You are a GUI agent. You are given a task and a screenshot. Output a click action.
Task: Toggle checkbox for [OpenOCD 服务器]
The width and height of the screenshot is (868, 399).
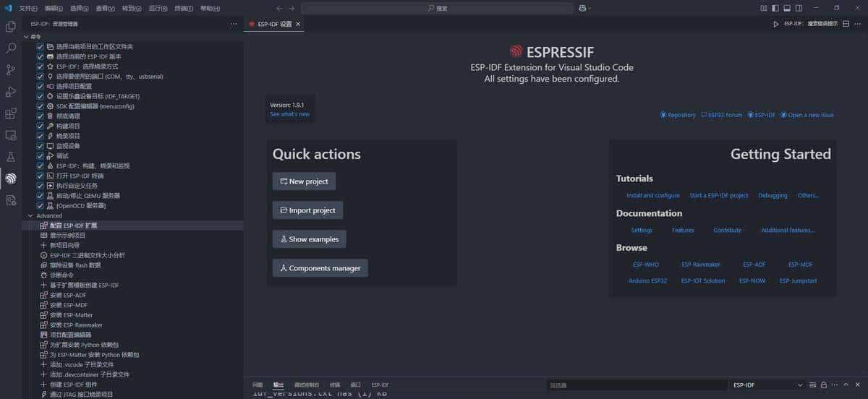click(x=41, y=205)
